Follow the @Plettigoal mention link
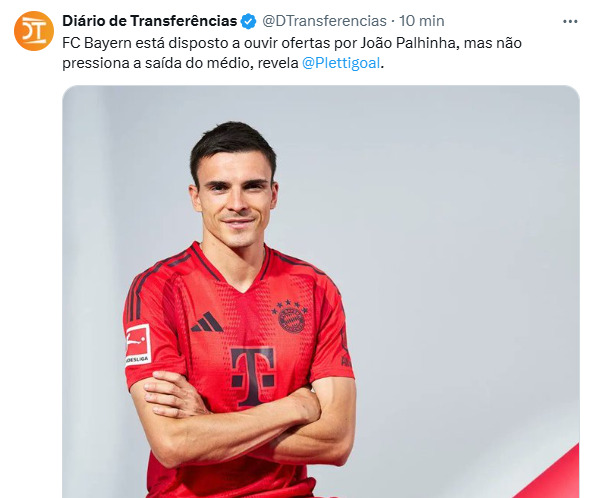This screenshot has width=596, height=498. (x=341, y=63)
